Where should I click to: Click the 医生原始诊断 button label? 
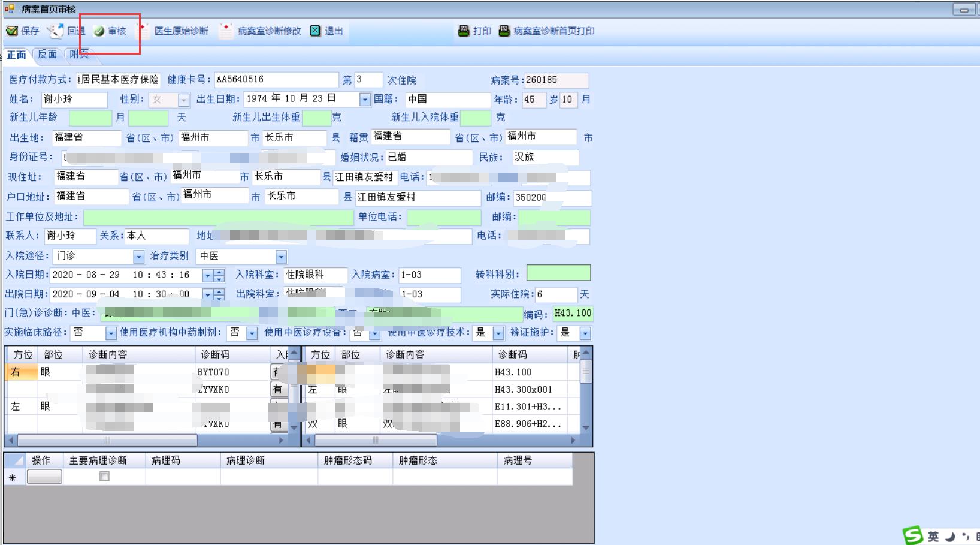182,31
